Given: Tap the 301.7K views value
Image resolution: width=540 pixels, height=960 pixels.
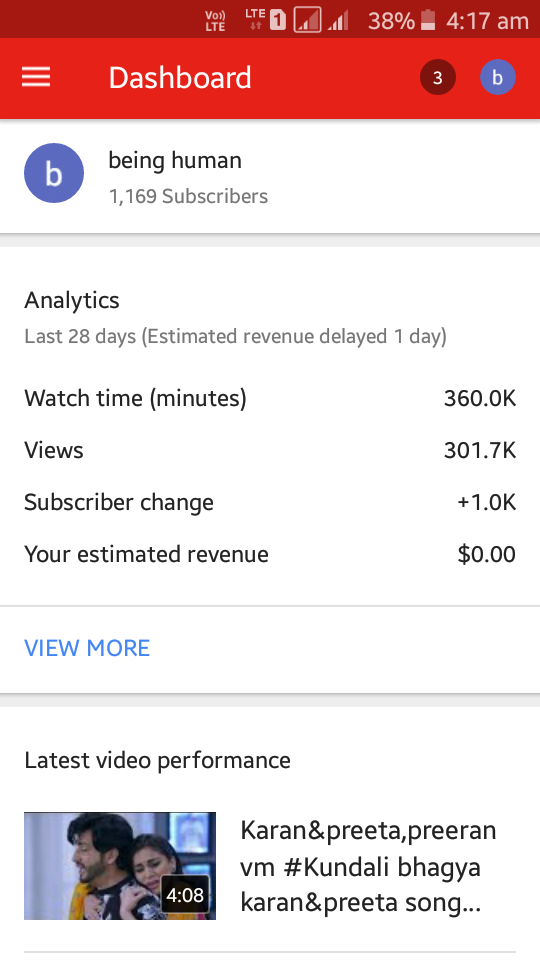Looking at the screenshot, I should pos(480,451).
